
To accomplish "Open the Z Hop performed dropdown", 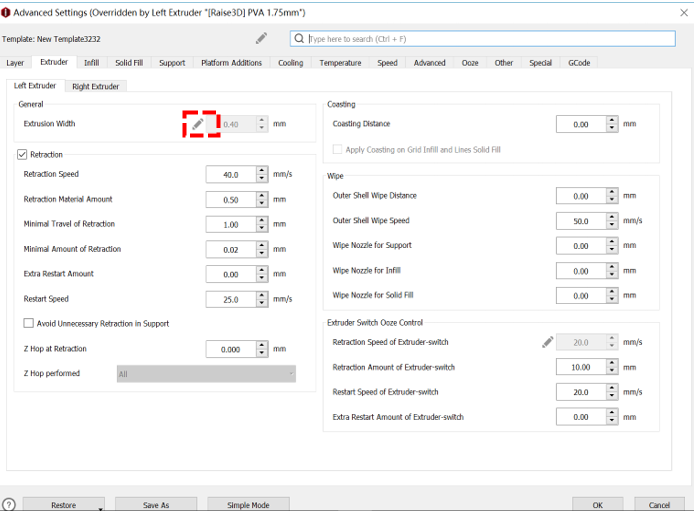I will pyautogui.click(x=206, y=374).
